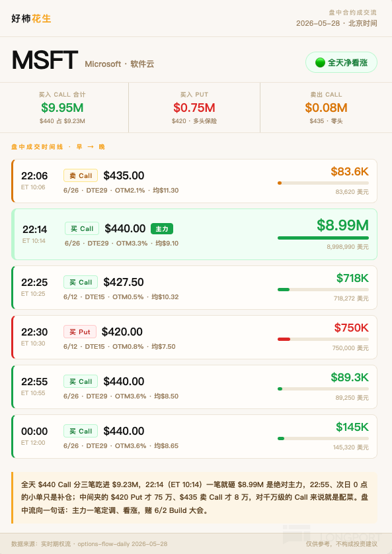Click the 主力 tag on $440.00 row

point(162,229)
